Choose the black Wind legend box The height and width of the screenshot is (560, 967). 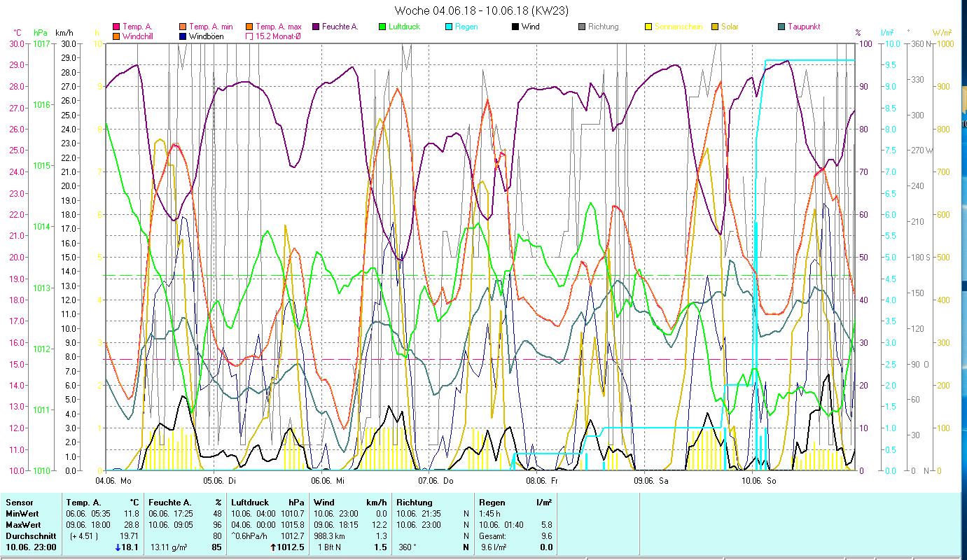pyautogui.click(x=515, y=27)
